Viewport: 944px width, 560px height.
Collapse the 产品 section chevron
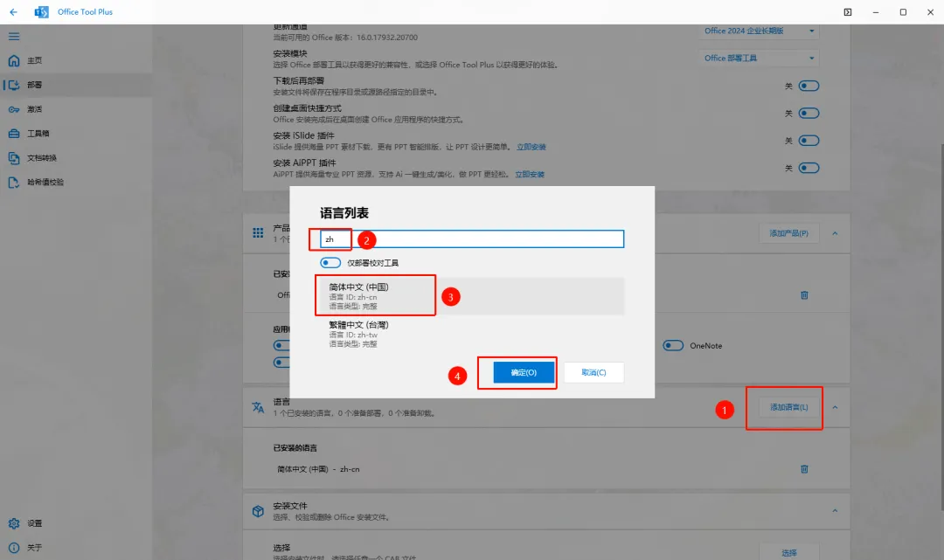[835, 233]
